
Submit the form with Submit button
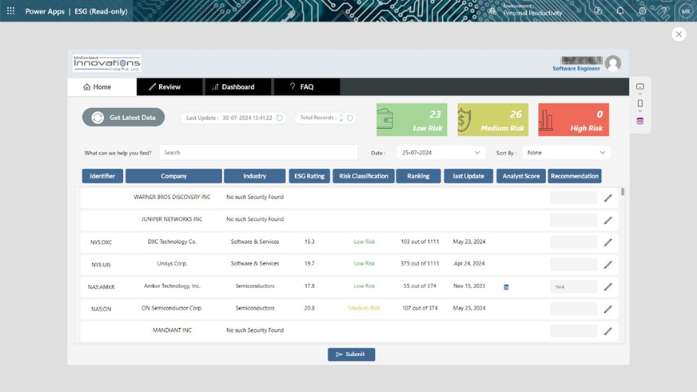(x=351, y=354)
